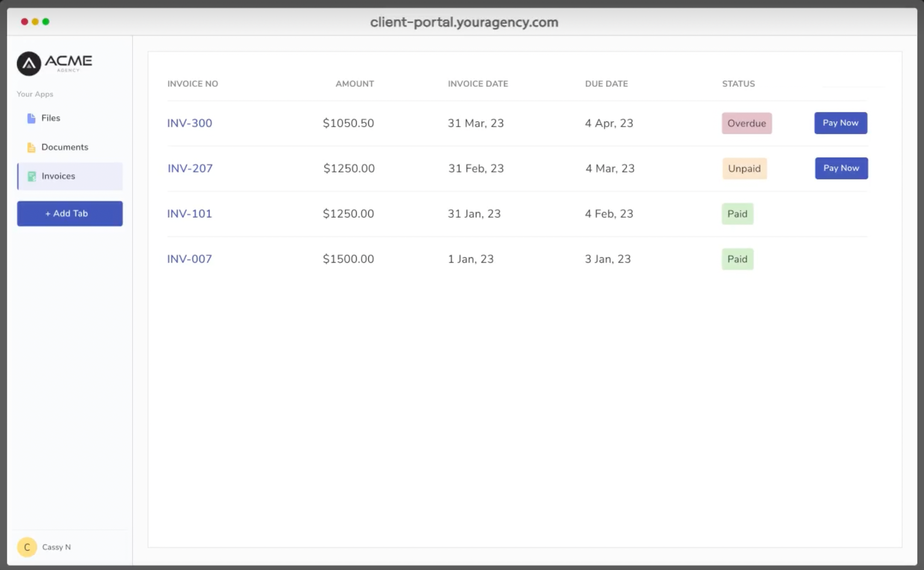Click the + Add Tab button
The image size is (924, 570).
[x=69, y=213]
